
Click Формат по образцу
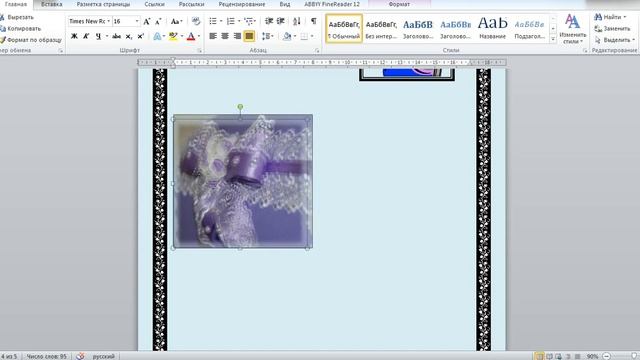31,40
